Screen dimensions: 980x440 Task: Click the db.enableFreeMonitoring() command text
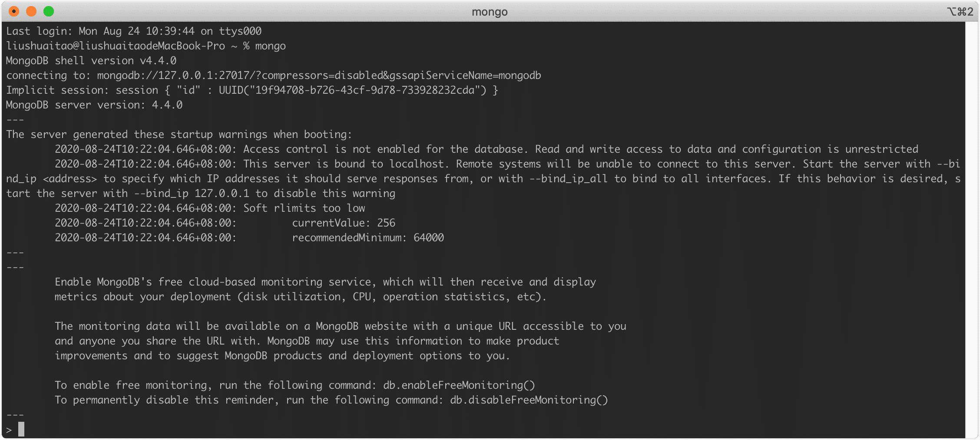click(459, 385)
